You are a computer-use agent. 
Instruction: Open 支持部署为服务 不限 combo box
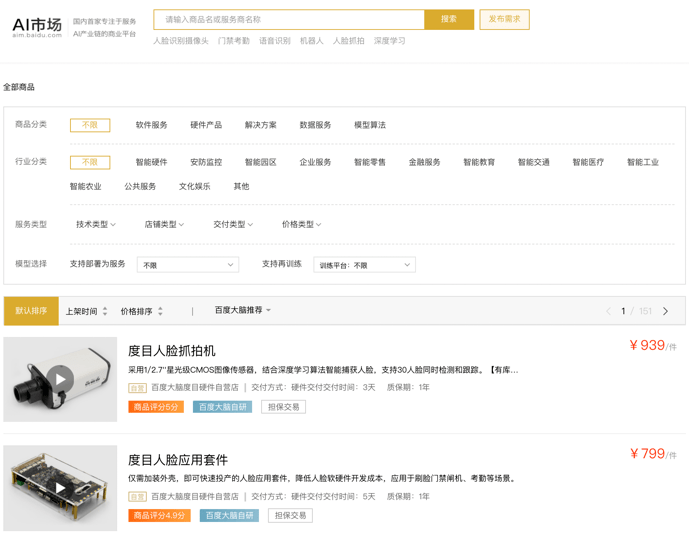188,265
